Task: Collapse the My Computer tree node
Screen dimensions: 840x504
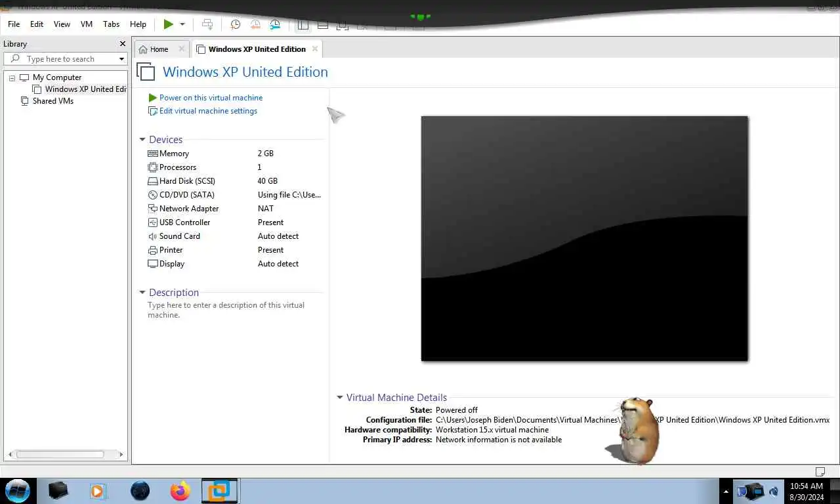Action: (x=12, y=77)
